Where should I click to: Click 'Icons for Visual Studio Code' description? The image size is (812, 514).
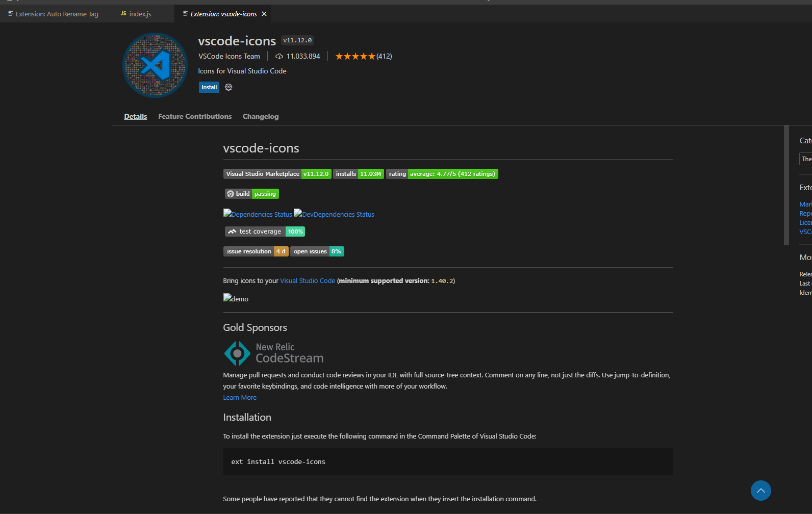pos(242,71)
